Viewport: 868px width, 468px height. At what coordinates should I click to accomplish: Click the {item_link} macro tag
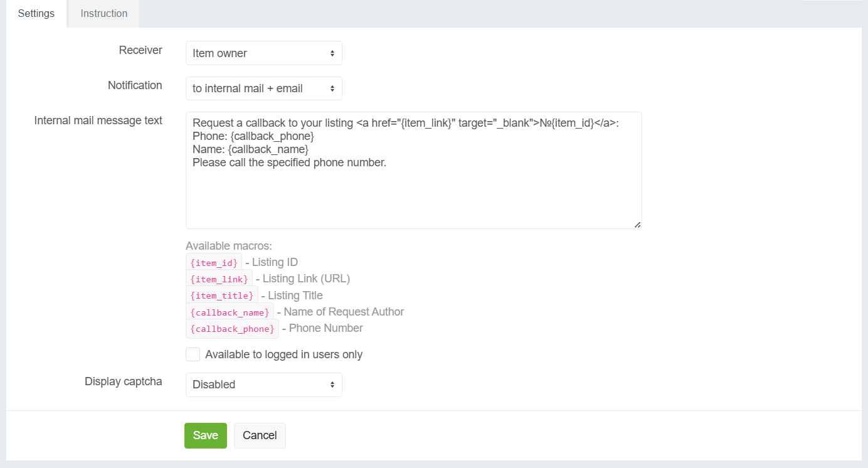219,279
